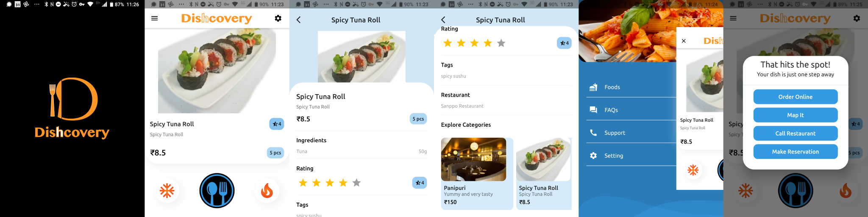Tap the back arrow on the Explore Categories screen
Image resolution: width=868 pixels, height=217 pixels.
pyautogui.click(x=443, y=20)
